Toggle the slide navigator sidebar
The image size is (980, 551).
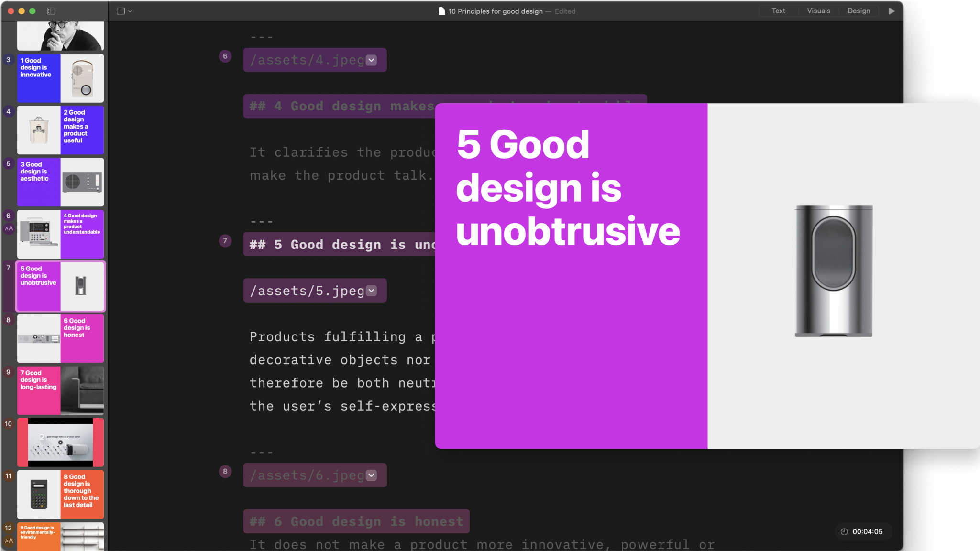[52, 11]
